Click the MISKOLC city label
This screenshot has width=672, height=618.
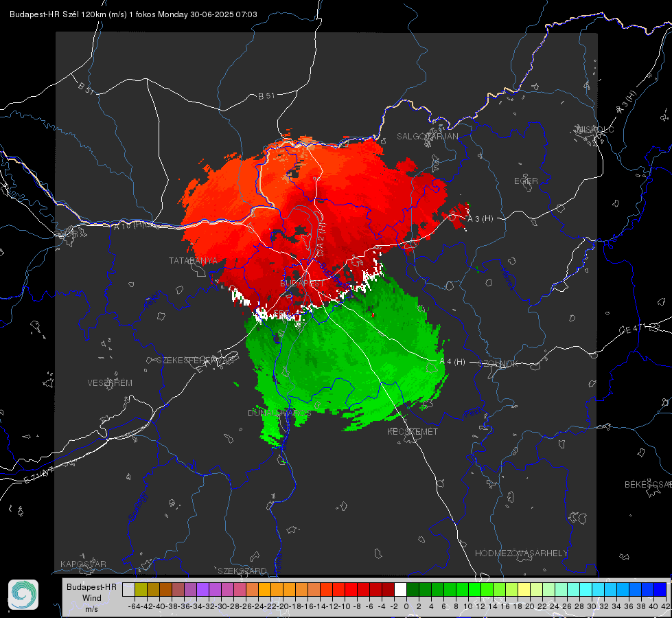click(595, 130)
